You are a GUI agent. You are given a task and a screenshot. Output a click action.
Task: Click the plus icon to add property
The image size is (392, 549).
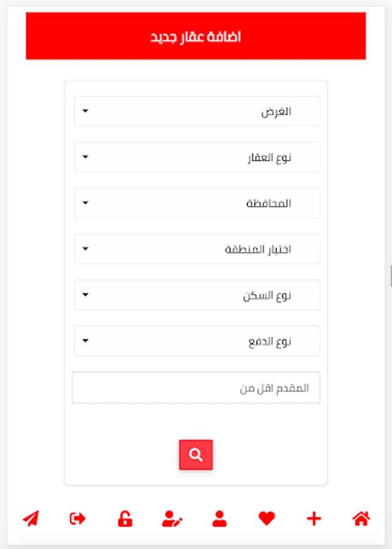[313, 519]
